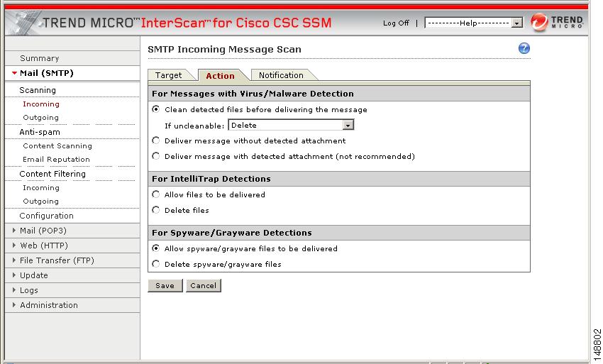Expand the File Transfer (FTP) section
603x364 pixels.
point(14,260)
